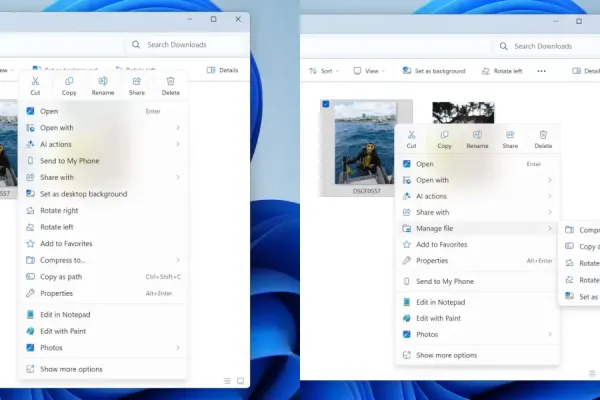Open the three-dots more menu in right toolbar
This screenshot has width=600, height=400.
coord(541,71)
